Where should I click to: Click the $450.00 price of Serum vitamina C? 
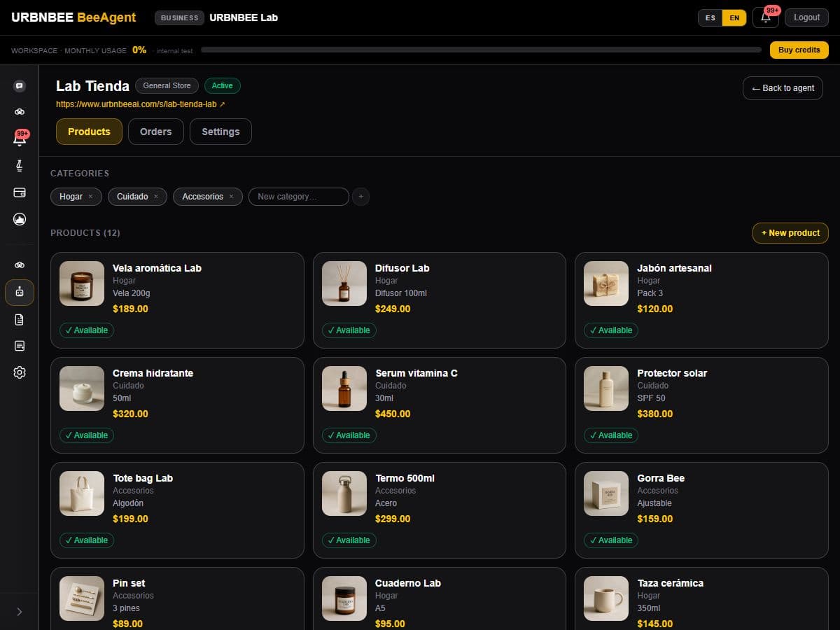[393, 414]
